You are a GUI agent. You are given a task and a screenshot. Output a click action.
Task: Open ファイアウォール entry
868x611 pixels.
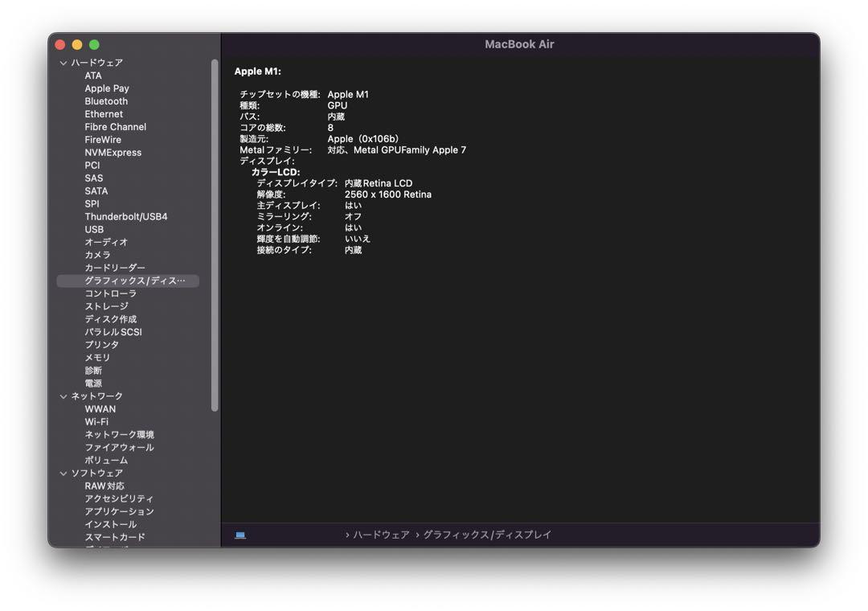tap(119, 448)
